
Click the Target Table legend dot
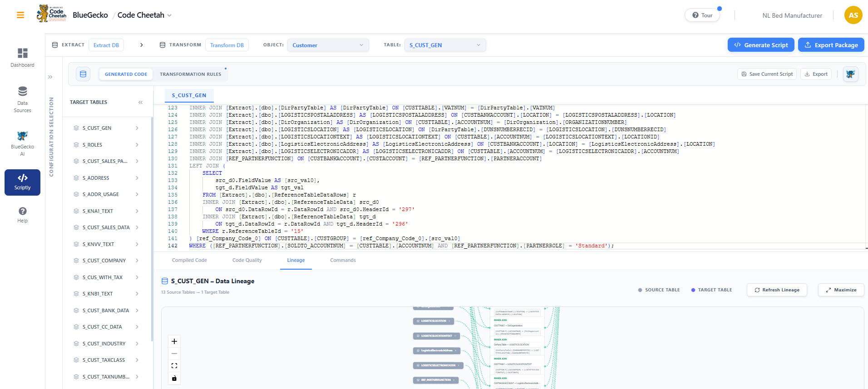tap(693, 290)
